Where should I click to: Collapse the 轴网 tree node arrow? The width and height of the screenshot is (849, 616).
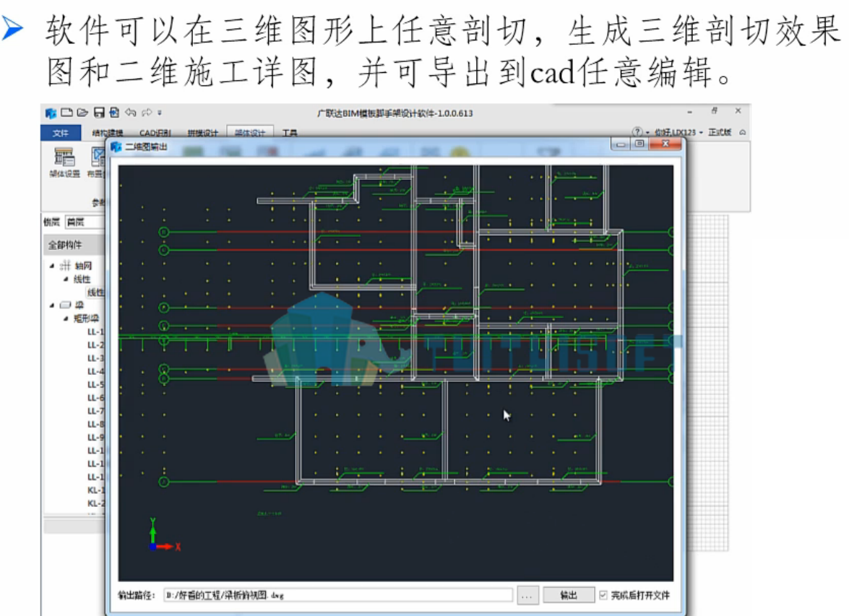point(52,265)
